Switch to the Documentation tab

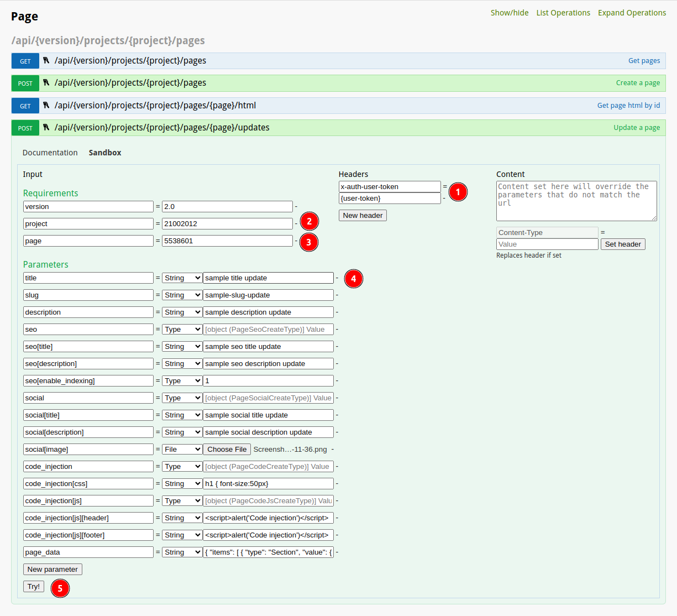click(50, 152)
